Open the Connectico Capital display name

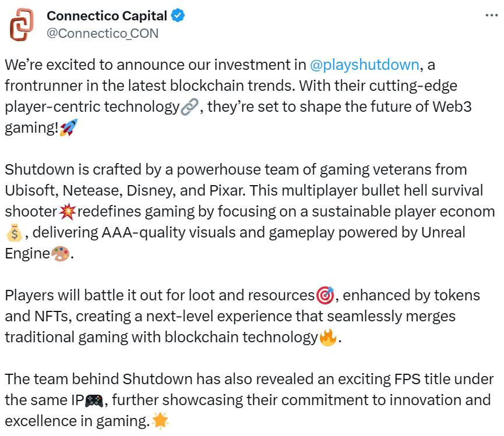tap(107, 16)
